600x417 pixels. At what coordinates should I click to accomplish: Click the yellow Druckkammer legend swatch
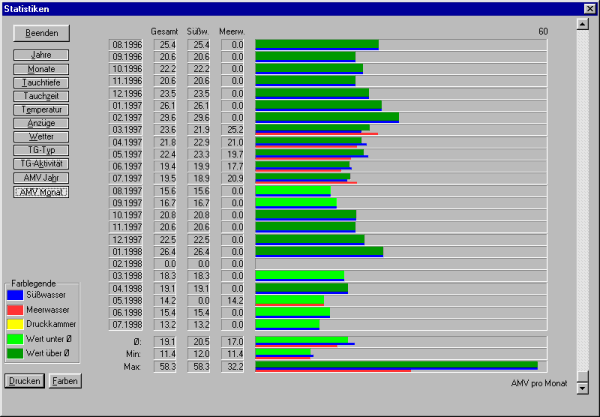pyautogui.click(x=14, y=325)
